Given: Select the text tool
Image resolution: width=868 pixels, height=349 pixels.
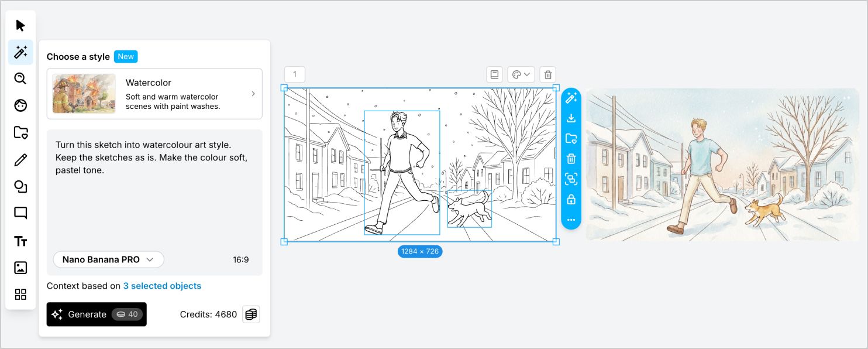Looking at the screenshot, I should [20, 241].
